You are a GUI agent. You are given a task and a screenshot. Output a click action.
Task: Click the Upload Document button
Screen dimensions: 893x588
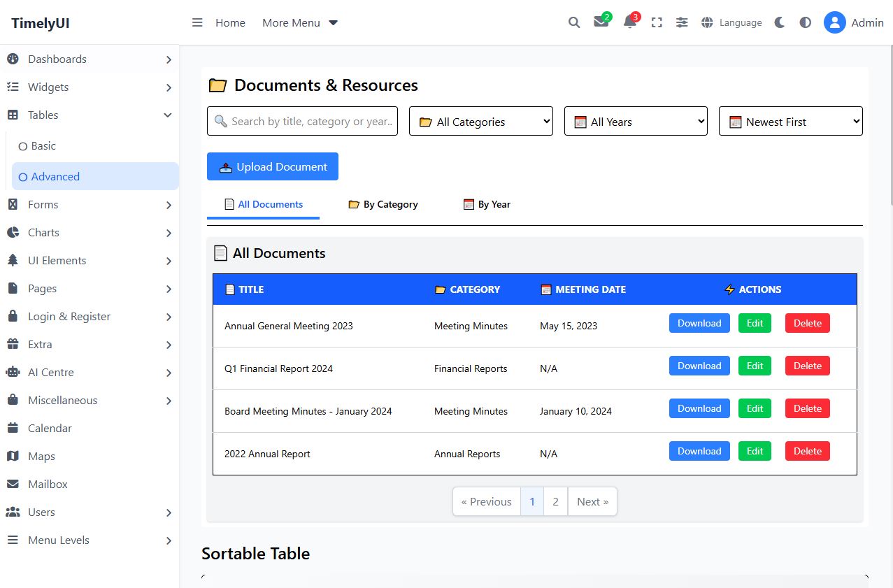pyautogui.click(x=273, y=166)
